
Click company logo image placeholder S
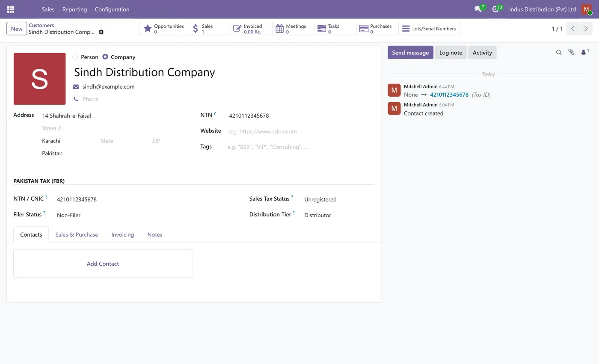[x=39, y=79]
